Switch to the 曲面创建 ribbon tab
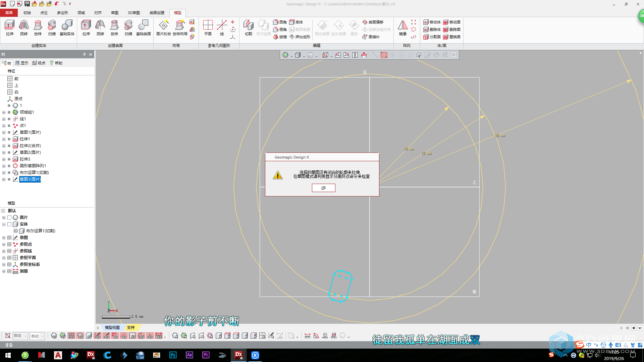Image resolution: width=644 pixels, height=362 pixels. [x=157, y=13]
